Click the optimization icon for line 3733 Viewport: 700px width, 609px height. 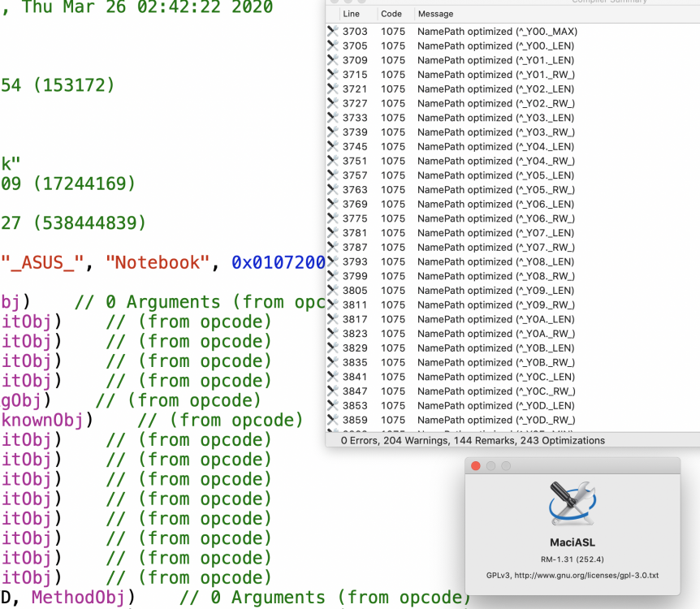[333, 118]
